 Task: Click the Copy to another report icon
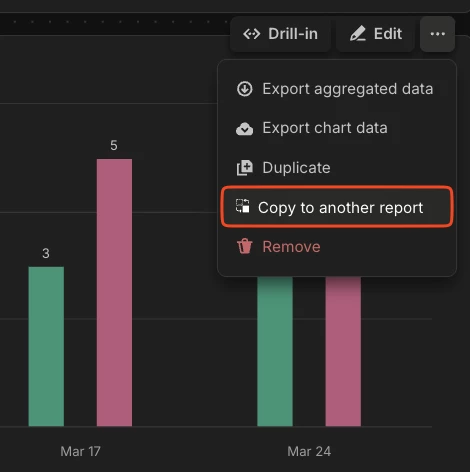tap(243, 206)
